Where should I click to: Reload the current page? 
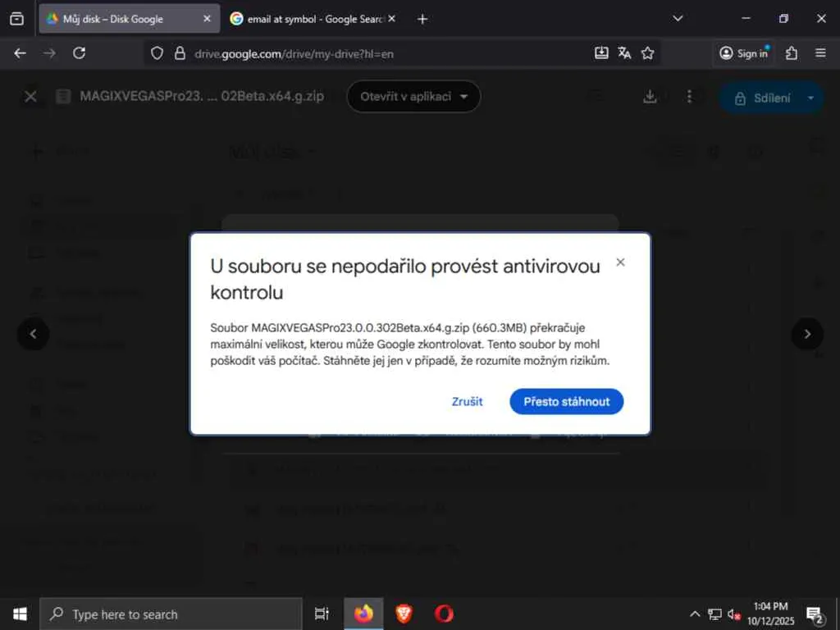tap(80, 53)
